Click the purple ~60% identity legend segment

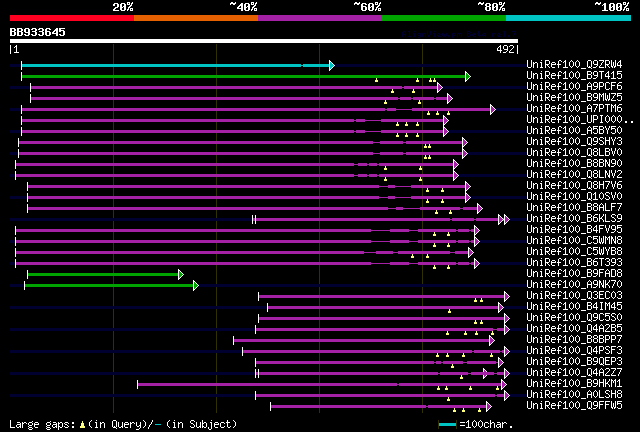coord(320,18)
